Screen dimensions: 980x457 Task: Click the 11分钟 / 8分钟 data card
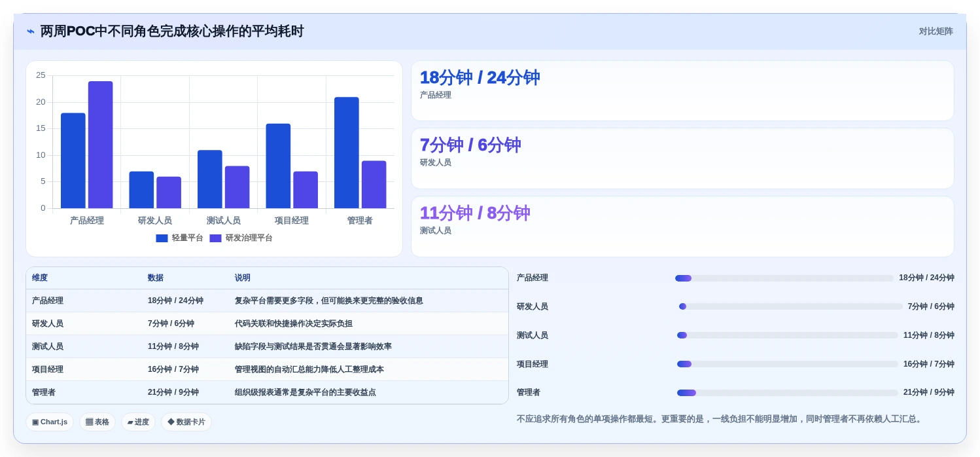[682, 227]
